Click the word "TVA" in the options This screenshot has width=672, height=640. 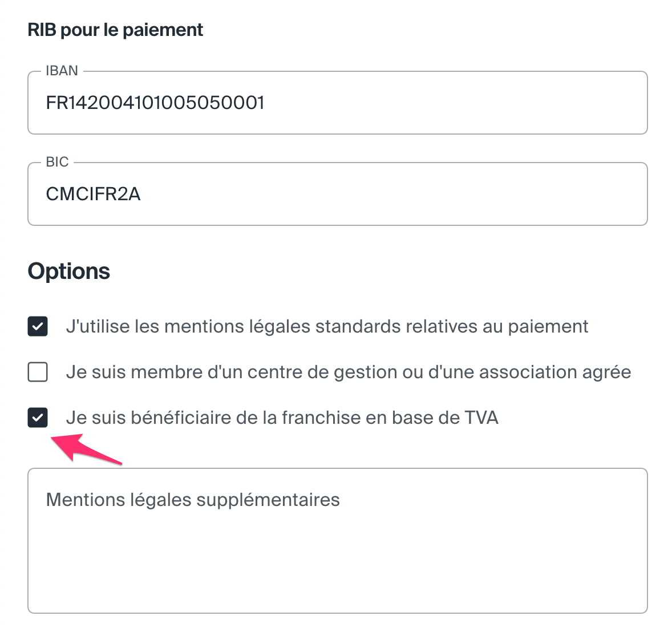[481, 418]
